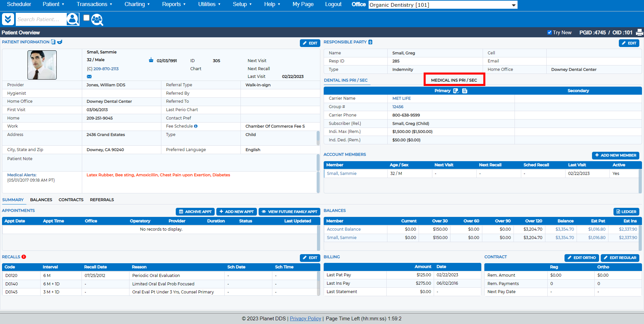Toggle the Try New checkbox
The image size is (644, 324).
(x=549, y=33)
